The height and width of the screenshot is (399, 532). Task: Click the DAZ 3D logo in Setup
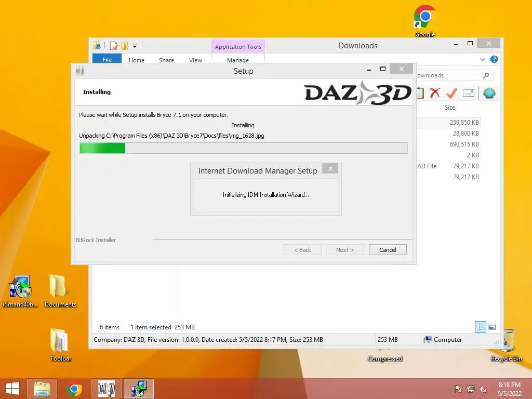click(358, 92)
